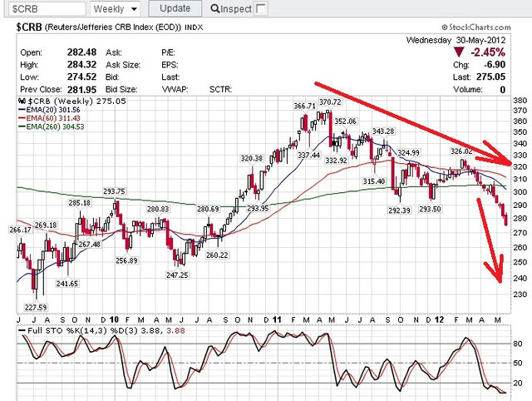Click the EMA(60) 311.43 legend entry

(x=49, y=118)
